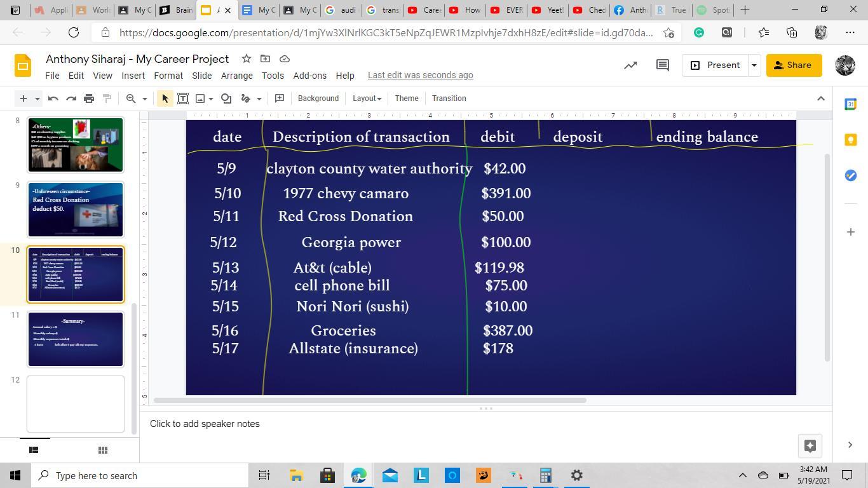This screenshot has height=488, width=868.
Task: Click the Windows search box on taskbar
Action: [x=140, y=475]
